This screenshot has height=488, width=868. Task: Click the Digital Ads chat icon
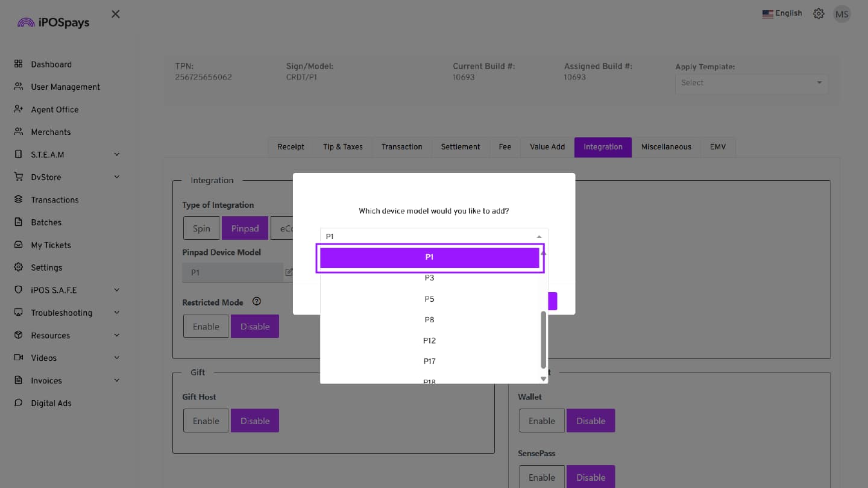(x=18, y=403)
